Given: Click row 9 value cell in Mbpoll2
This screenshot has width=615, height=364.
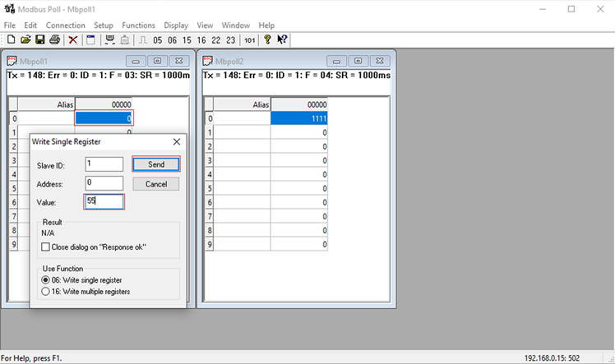Looking at the screenshot, I should 299,245.
